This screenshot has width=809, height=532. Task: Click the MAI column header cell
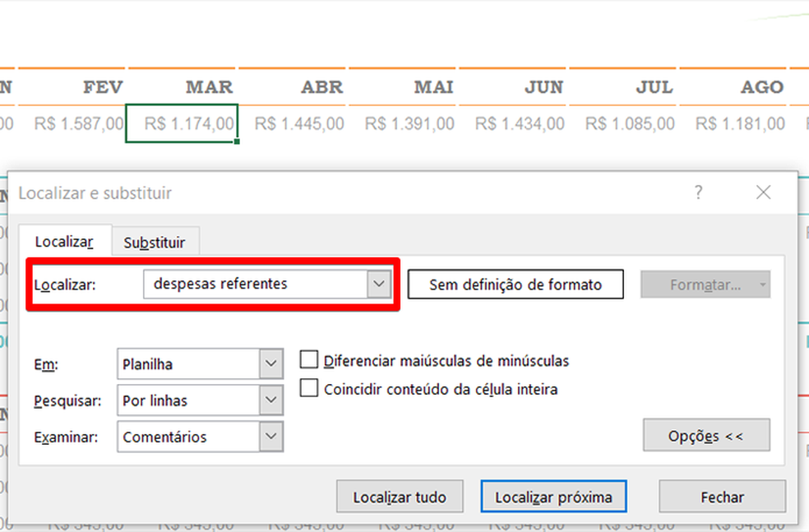click(402, 86)
